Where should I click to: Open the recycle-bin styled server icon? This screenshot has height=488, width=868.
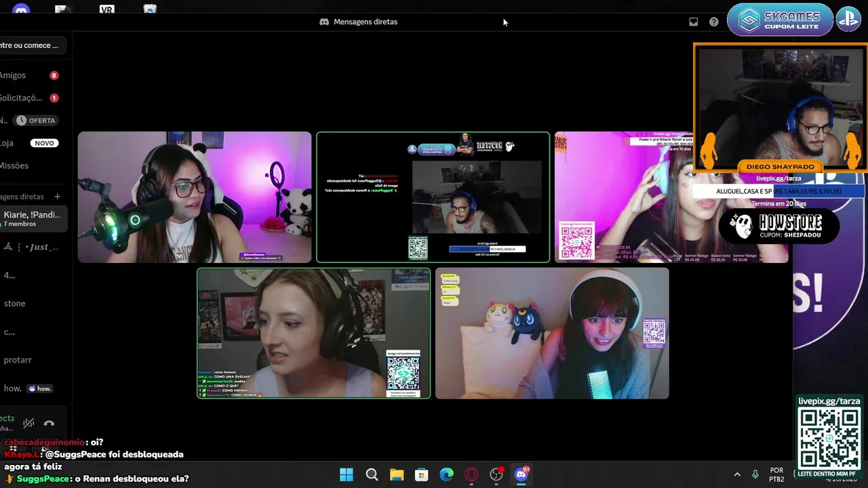pyautogui.click(x=150, y=9)
